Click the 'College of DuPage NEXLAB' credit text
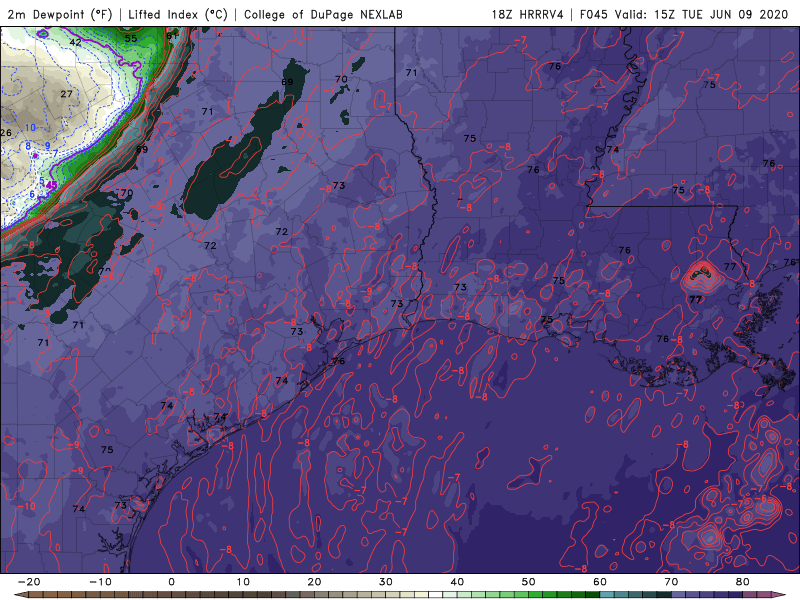The width and height of the screenshot is (800, 600). pyautogui.click(x=323, y=14)
